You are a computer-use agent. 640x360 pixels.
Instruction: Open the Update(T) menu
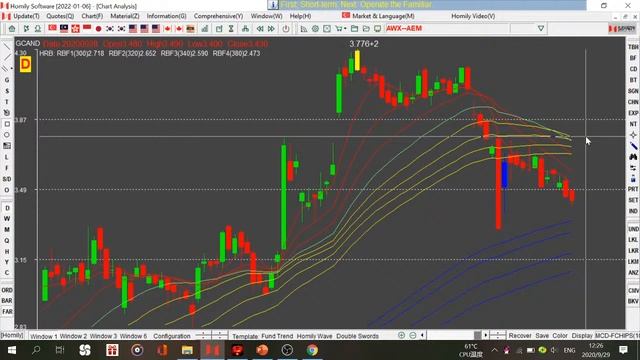point(26,16)
